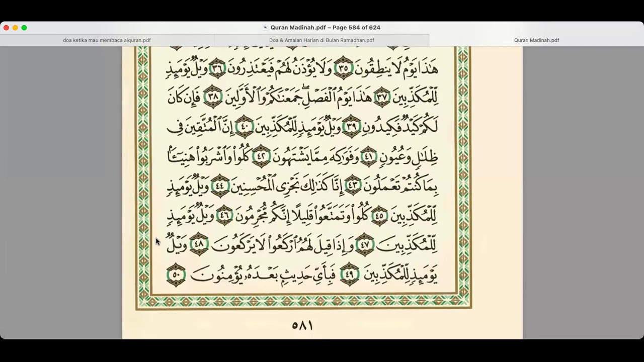Click the PDF document proxy icon in the title bar
The width and height of the screenshot is (644, 362).
[x=265, y=28]
